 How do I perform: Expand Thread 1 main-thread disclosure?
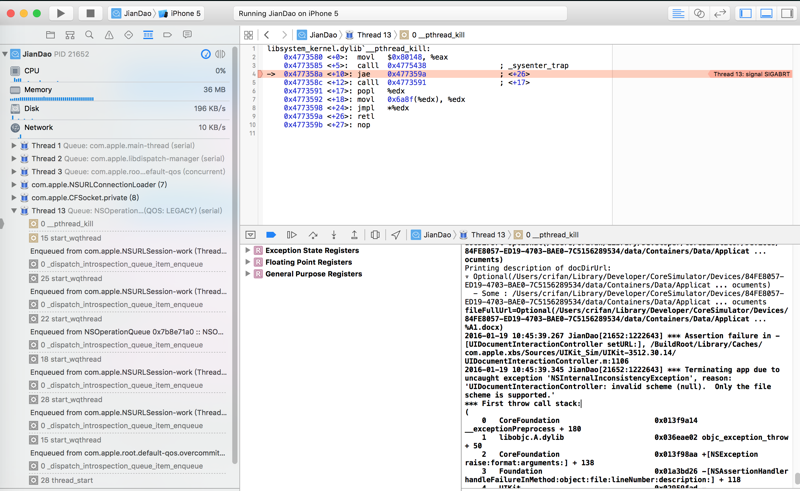point(14,146)
